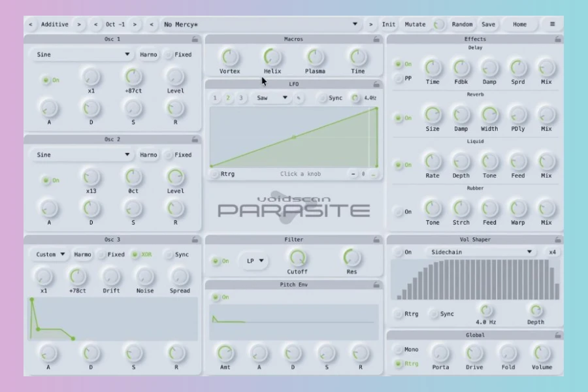The height and width of the screenshot is (392, 588).
Task: Open Osc 1 Sine waveform dropdown
Action: point(82,55)
